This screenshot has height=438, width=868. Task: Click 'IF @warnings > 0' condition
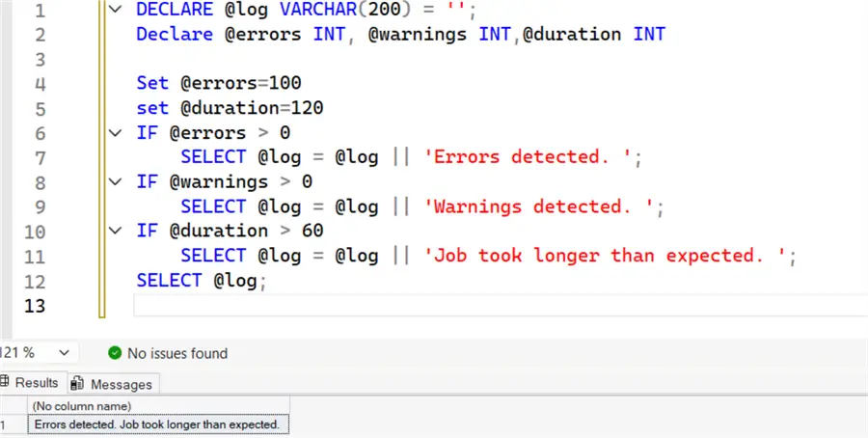224,181
